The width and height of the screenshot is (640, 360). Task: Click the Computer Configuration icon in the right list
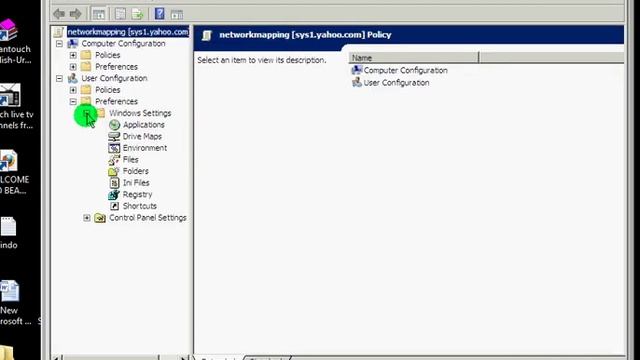tap(357, 70)
